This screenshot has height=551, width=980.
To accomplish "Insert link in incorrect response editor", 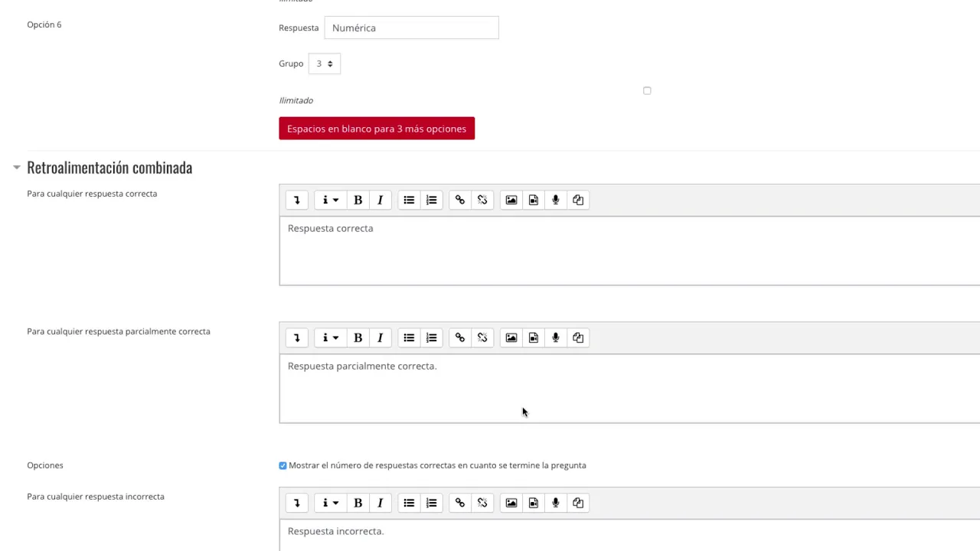I will (x=459, y=503).
